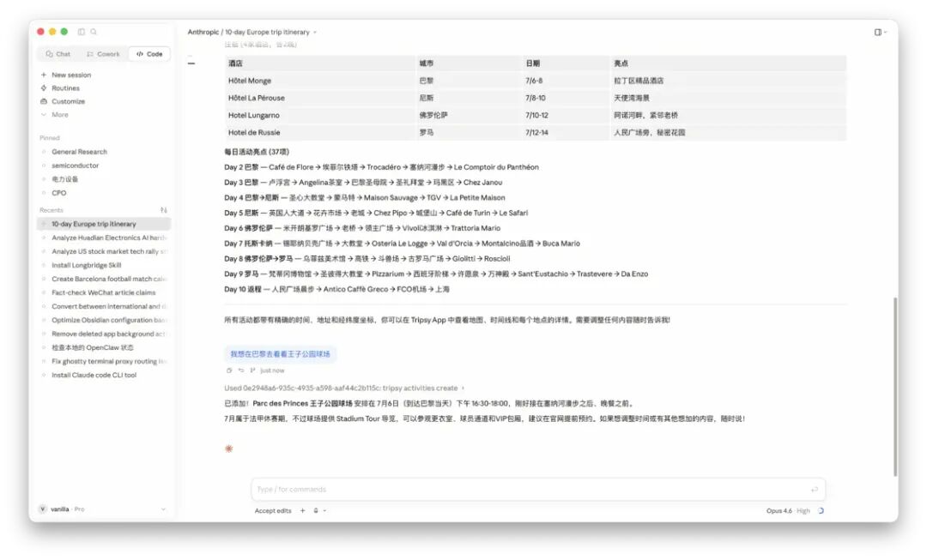Click the rewind arrow icon under the message
Viewport: 927px width, 560px height.
click(241, 370)
